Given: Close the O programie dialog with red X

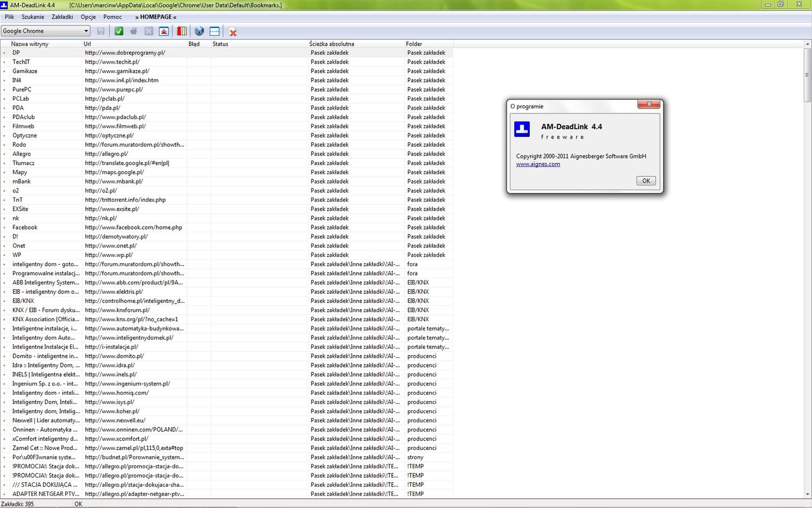Looking at the screenshot, I should pos(649,104).
